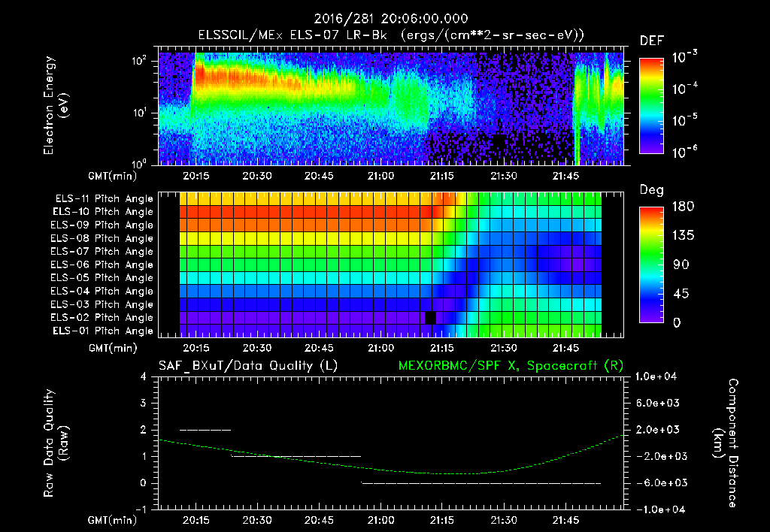Image resolution: width=770 pixels, height=532 pixels.
Task: Click the GMT(min) label under the spectrogram
Action: coord(113,176)
